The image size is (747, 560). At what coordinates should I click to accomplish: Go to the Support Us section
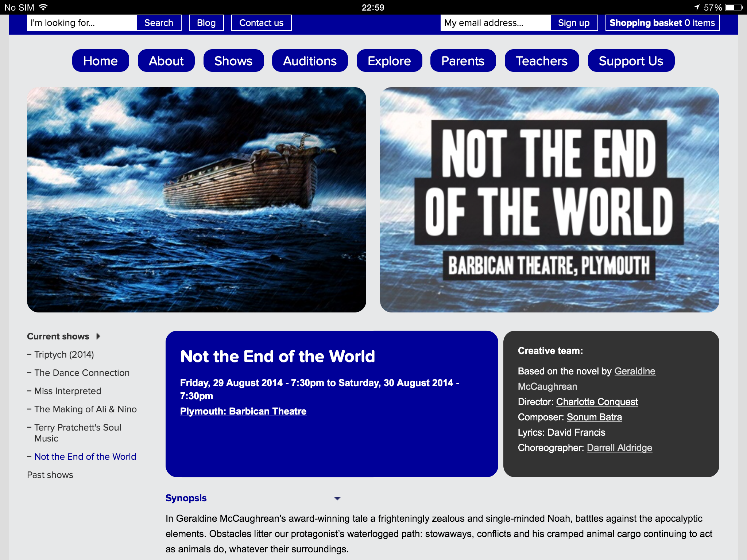(631, 61)
